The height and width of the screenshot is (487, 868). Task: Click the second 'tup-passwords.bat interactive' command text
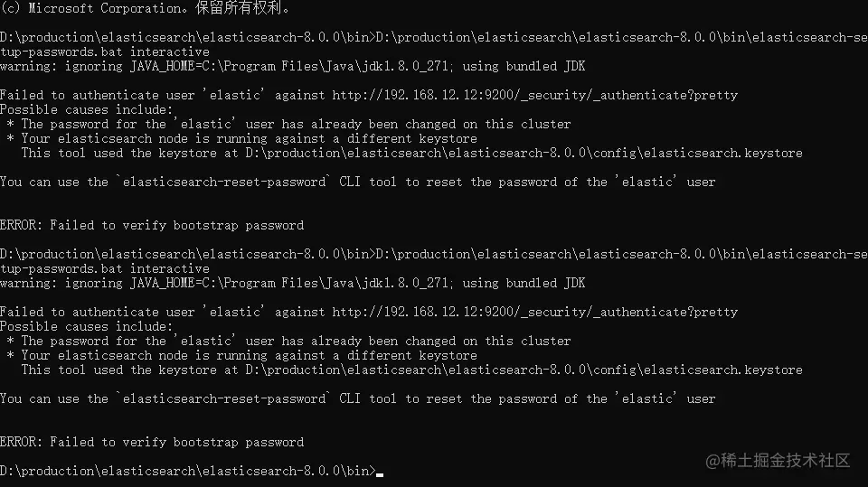point(105,268)
